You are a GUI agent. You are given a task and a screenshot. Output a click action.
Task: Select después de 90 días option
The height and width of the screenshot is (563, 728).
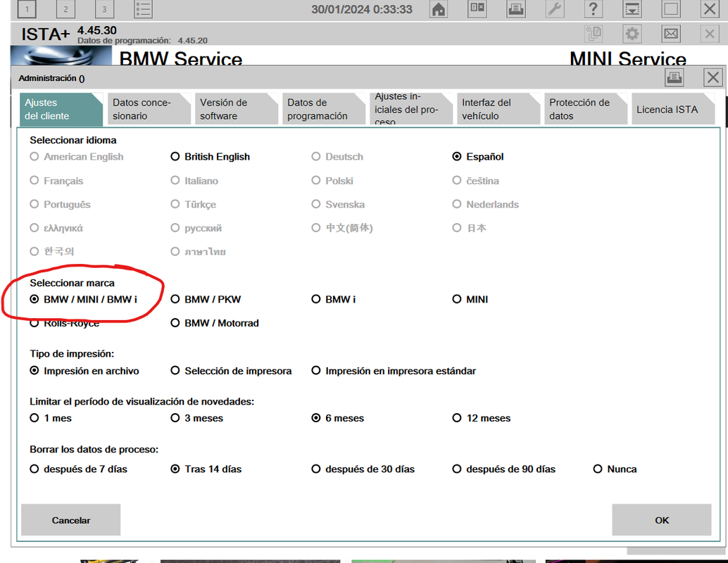point(504,469)
